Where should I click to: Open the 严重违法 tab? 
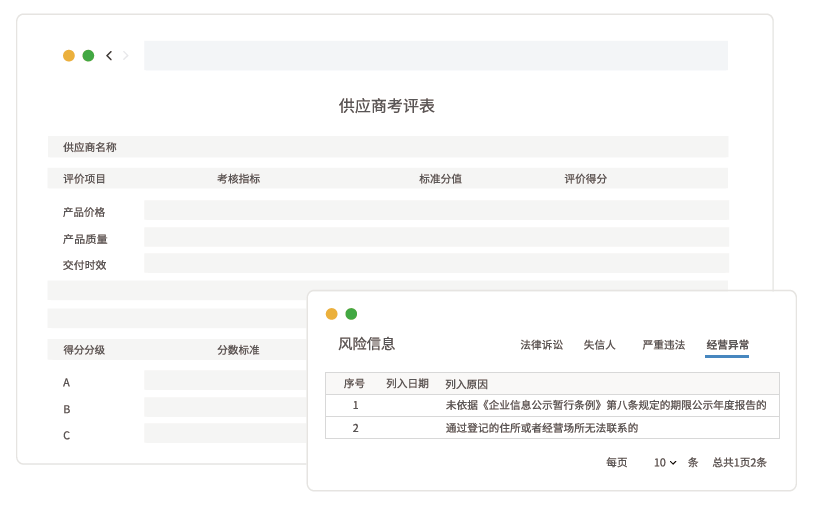pos(663,345)
